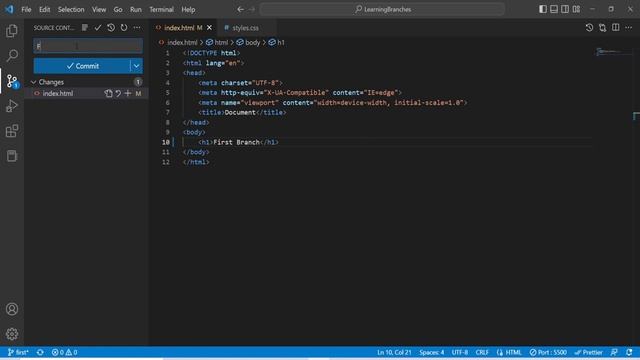Click the commit message input box
640x360 pixels.
(x=88, y=46)
